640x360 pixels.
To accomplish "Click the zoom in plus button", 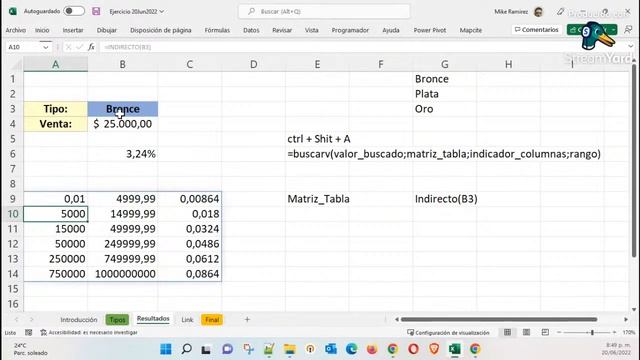I will click(614, 333).
